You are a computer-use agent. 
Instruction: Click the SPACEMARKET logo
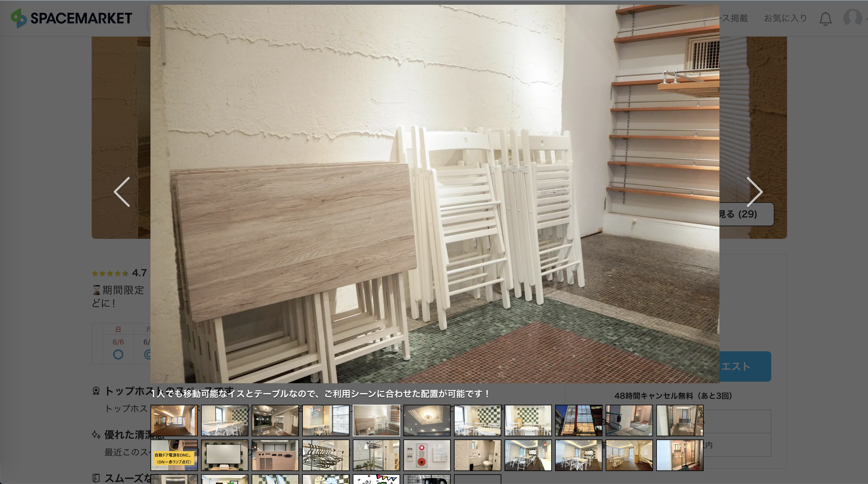(x=71, y=18)
